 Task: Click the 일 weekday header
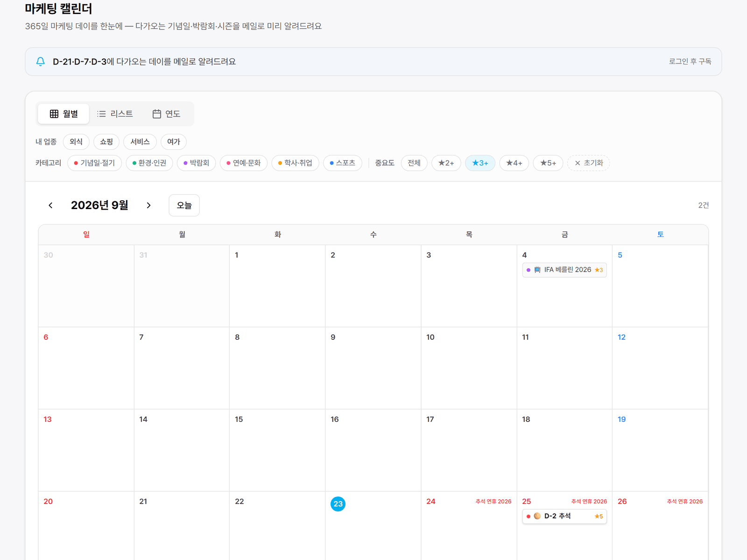coord(86,235)
